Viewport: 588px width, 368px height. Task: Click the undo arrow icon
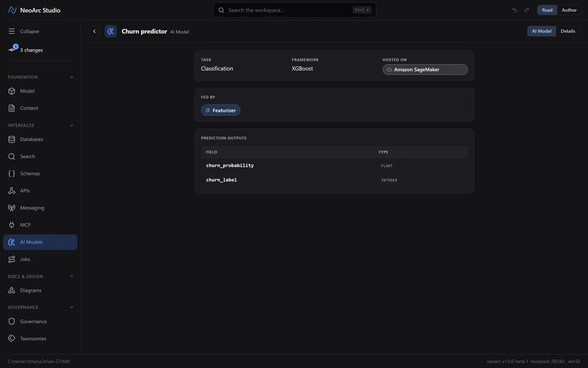coord(514,10)
